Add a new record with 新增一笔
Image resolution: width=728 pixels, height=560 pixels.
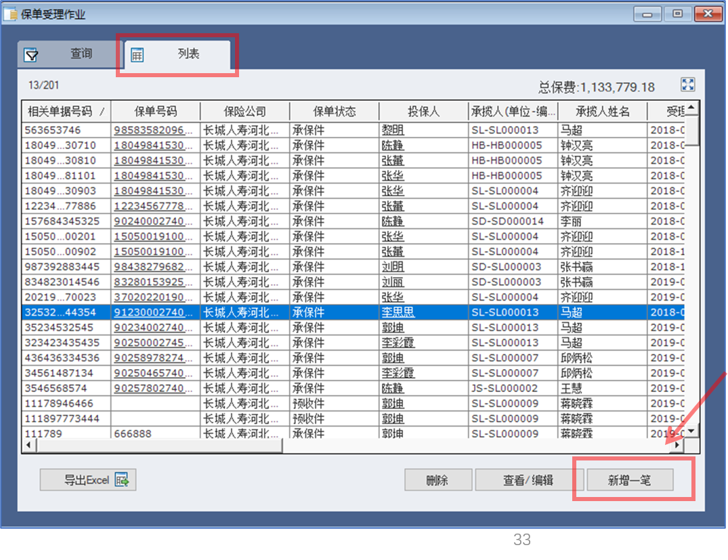pyautogui.click(x=629, y=480)
